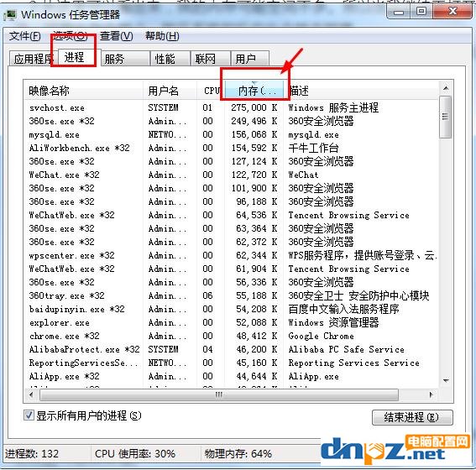Click the 62,372 K memory value

coord(257,242)
